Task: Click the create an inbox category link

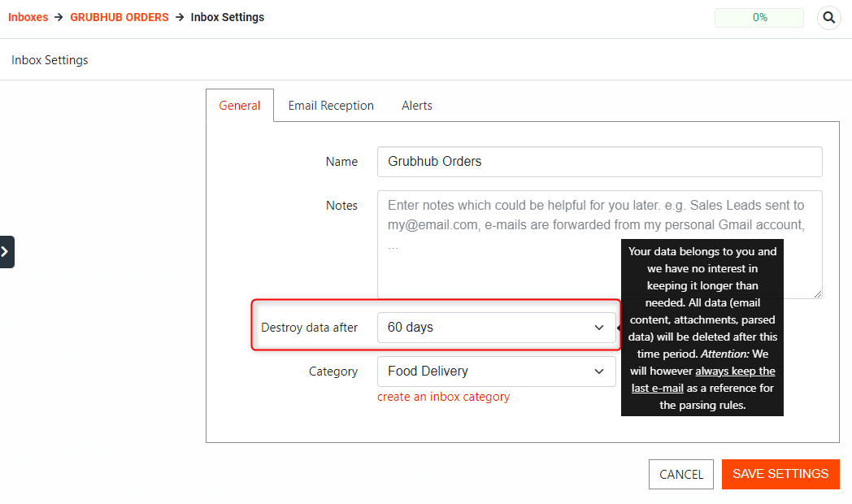Action: coord(443,397)
